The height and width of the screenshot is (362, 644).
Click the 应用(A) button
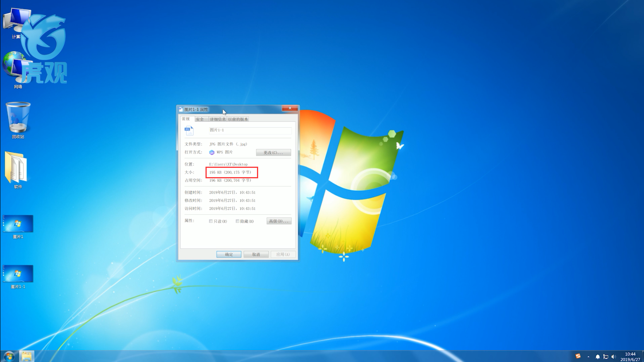tap(283, 254)
